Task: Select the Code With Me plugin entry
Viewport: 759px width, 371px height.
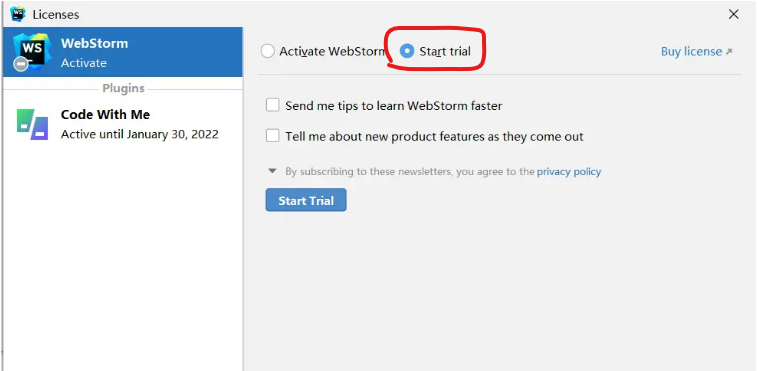Action: (123, 124)
